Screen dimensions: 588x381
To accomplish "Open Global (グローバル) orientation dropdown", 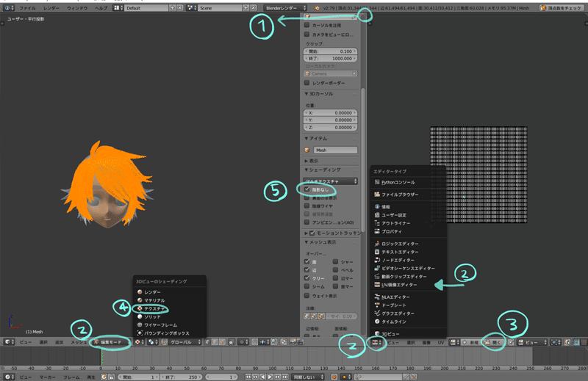I will coord(182,342).
